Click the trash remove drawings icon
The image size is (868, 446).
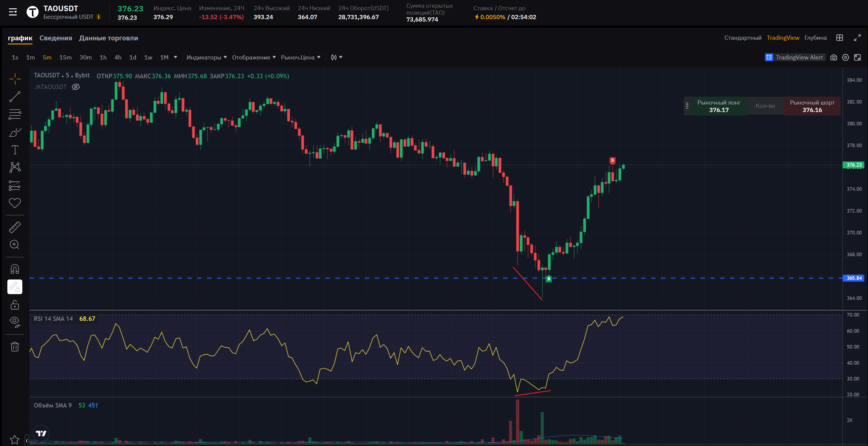(x=15, y=347)
